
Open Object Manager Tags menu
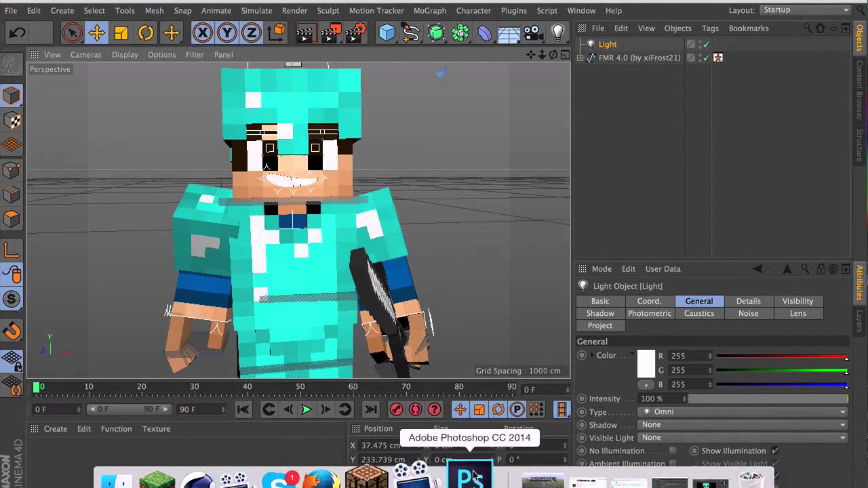tap(710, 28)
